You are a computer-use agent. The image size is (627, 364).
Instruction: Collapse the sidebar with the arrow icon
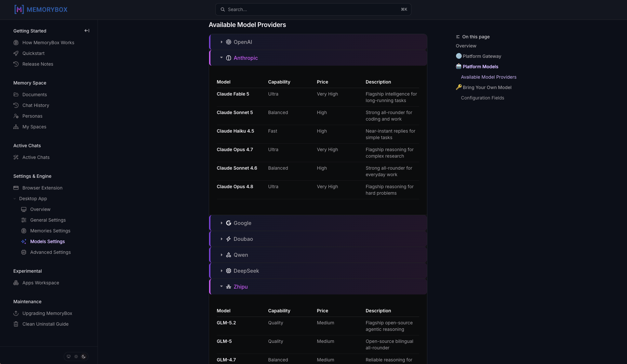click(x=87, y=31)
